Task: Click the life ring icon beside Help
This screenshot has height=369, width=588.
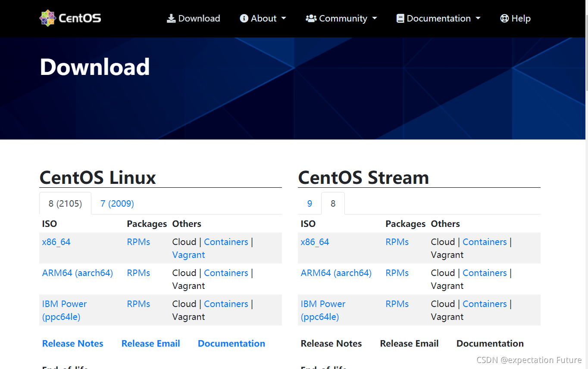Action: point(504,18)
